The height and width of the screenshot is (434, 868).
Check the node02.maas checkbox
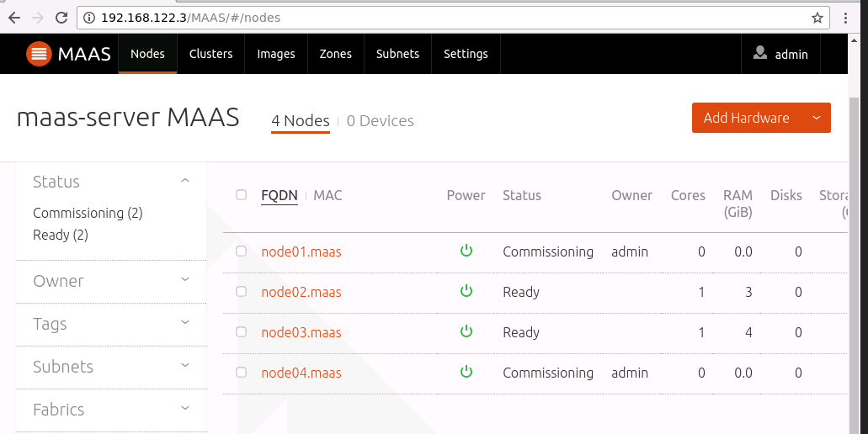point(241,291)
